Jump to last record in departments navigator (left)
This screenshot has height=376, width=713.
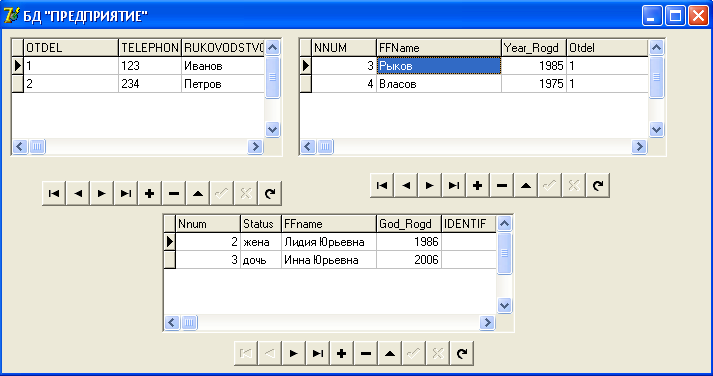pyautogui.click(x=126, y=193)
